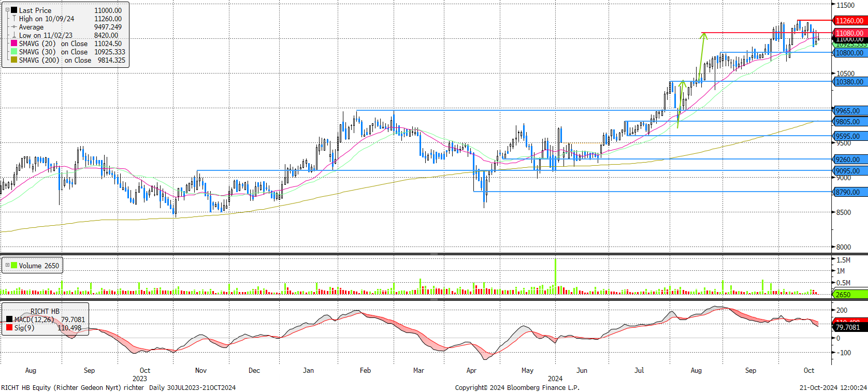Image resolution: width=868 pixels, height=392 pixels.
Task: Click the blue 10800.00 level label
Action: point(849,53)
